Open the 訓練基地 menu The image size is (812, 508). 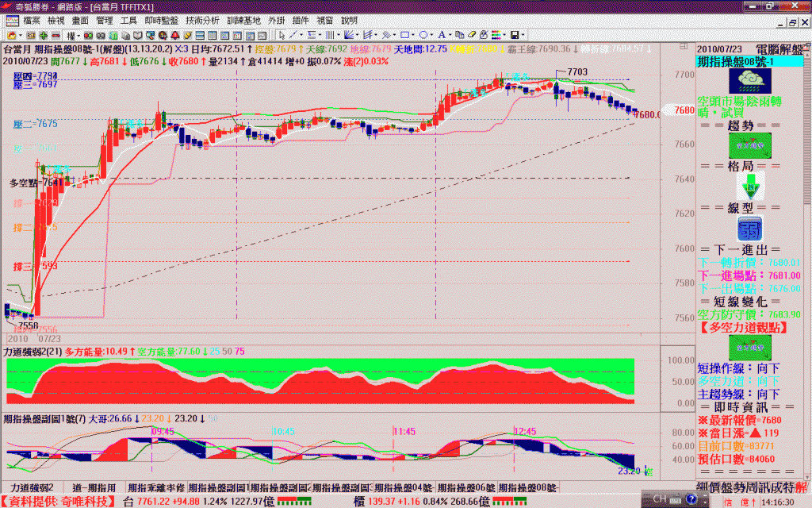pos(244,21)
